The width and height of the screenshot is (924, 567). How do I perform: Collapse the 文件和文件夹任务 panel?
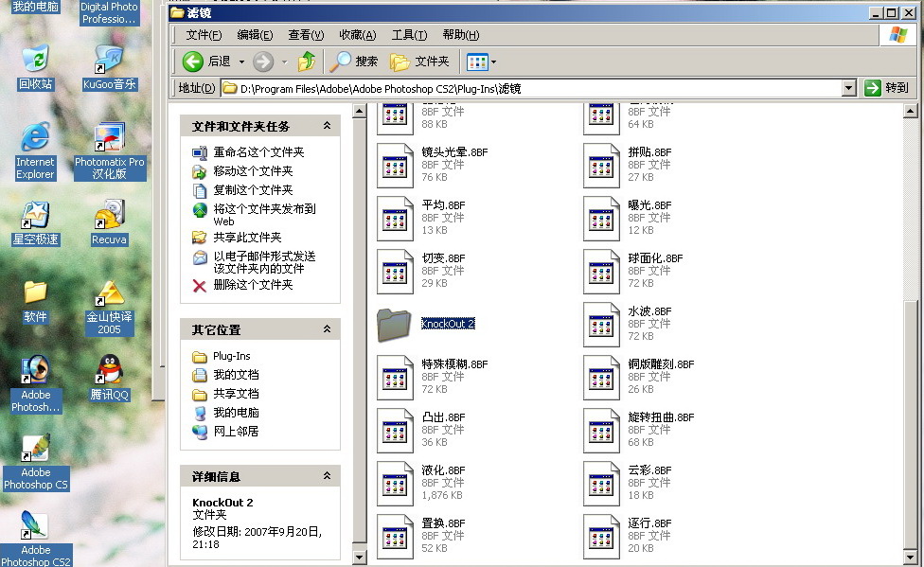tap(327, 126)
